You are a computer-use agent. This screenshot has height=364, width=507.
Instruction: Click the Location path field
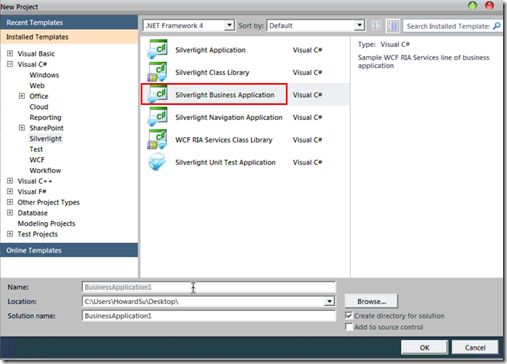click(x=203, y=301)
